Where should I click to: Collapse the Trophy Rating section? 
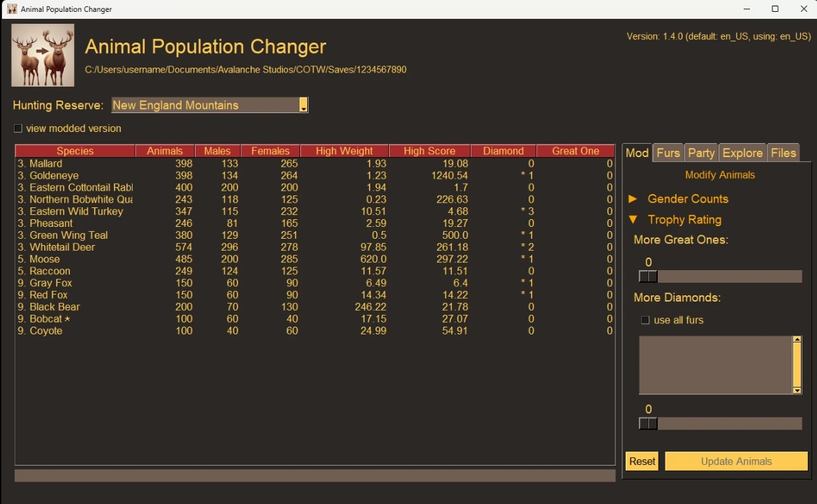pyautogui.click(x=633, y=220)
